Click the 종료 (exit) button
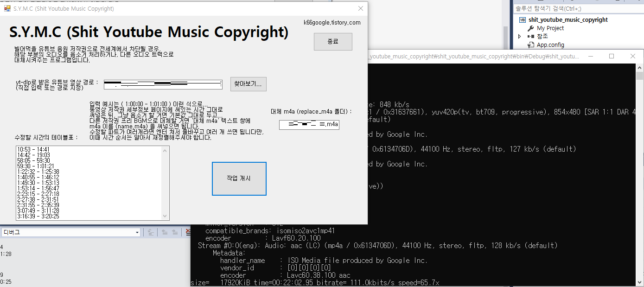The image size is (644, 287). pyautogui.click(x=333, y=42)
